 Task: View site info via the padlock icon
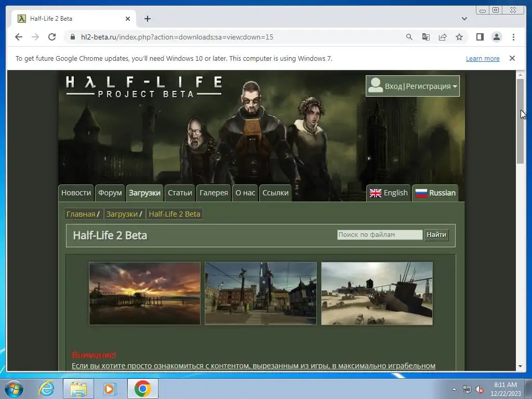tap(72, 37)
